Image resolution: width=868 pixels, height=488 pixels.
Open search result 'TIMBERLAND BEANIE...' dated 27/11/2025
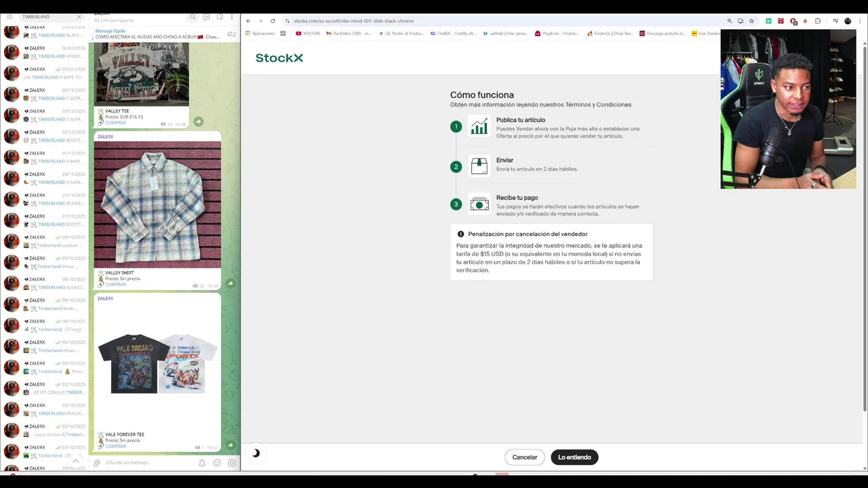click(x=44, y=199)
